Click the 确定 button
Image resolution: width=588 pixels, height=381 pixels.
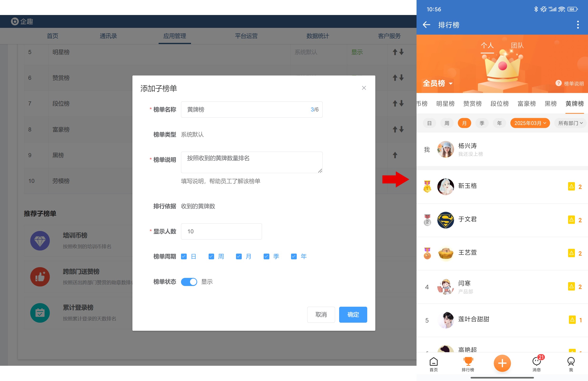pyautogui.click(x=353, y=315)
